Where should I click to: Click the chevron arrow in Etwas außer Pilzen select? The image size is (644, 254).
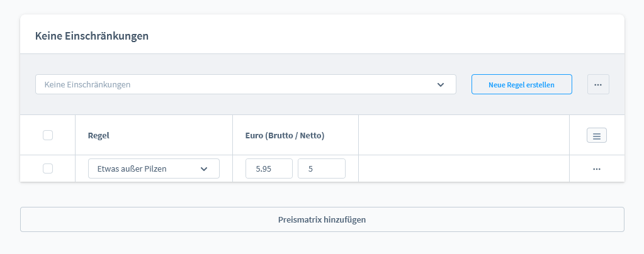[204, 168]
